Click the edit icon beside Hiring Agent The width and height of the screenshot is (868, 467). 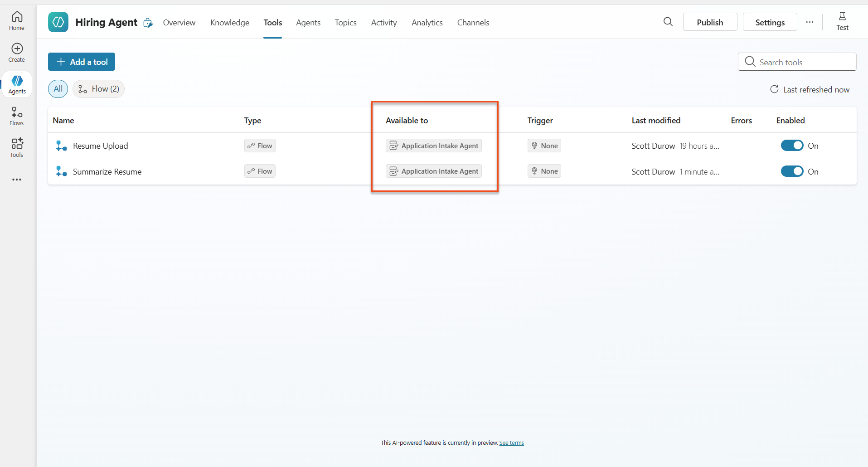pos(148,23)
